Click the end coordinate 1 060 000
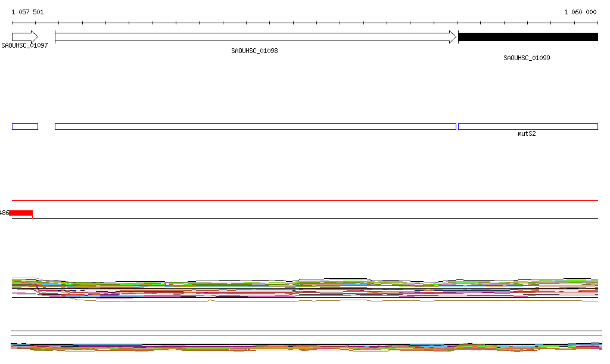 point(580,12)
